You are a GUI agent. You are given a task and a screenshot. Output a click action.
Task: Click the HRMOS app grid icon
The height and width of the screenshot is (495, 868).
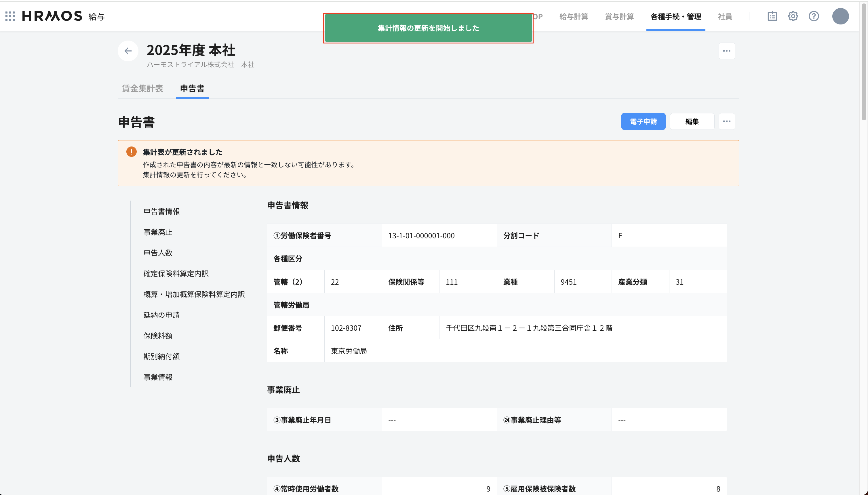point(10,16)
